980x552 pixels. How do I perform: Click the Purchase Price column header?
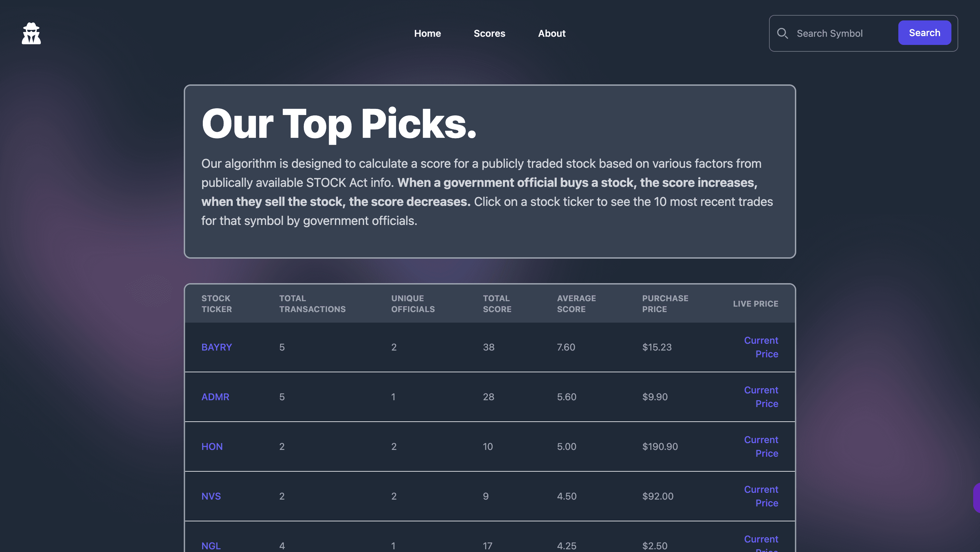[x=665, y=304]
